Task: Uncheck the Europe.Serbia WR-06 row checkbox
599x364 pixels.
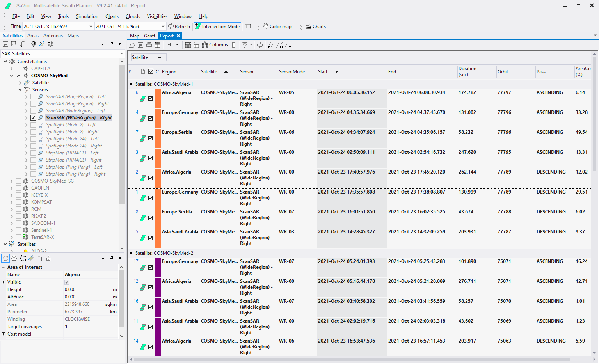Action: (150, 138)
